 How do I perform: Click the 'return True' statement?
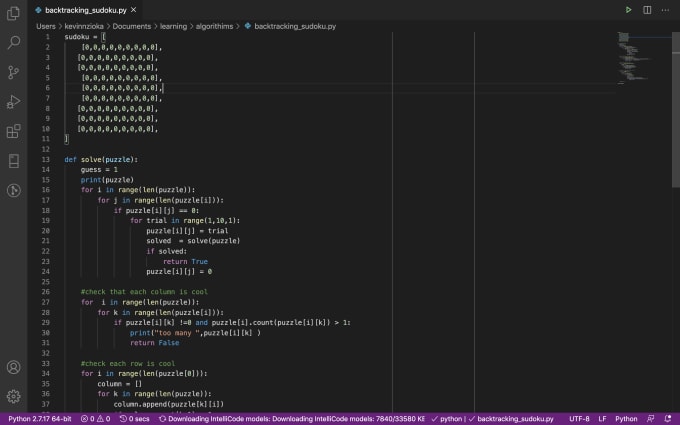click(x=185, y=262)
